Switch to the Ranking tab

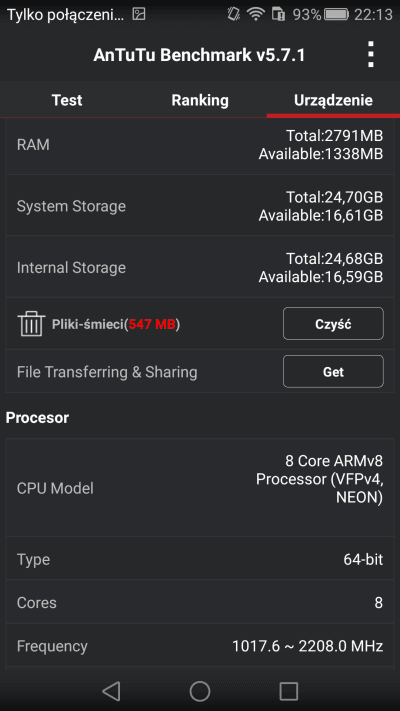(200, 100)
